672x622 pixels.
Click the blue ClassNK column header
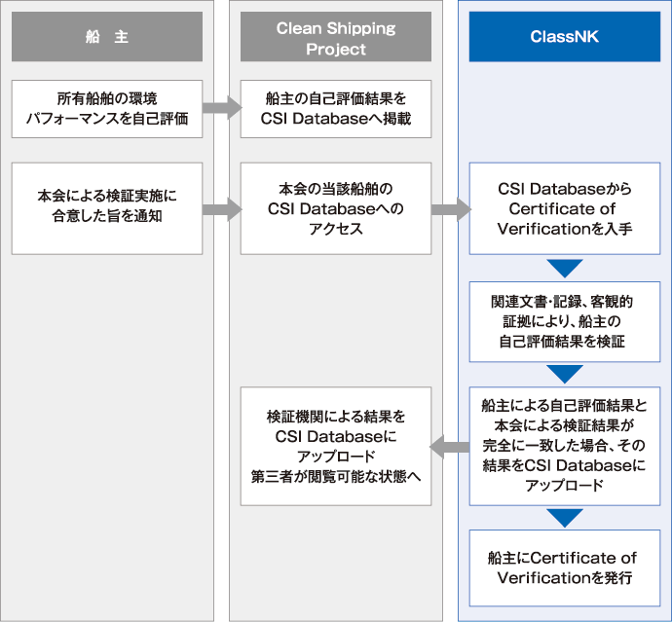[x=565, y=36]
